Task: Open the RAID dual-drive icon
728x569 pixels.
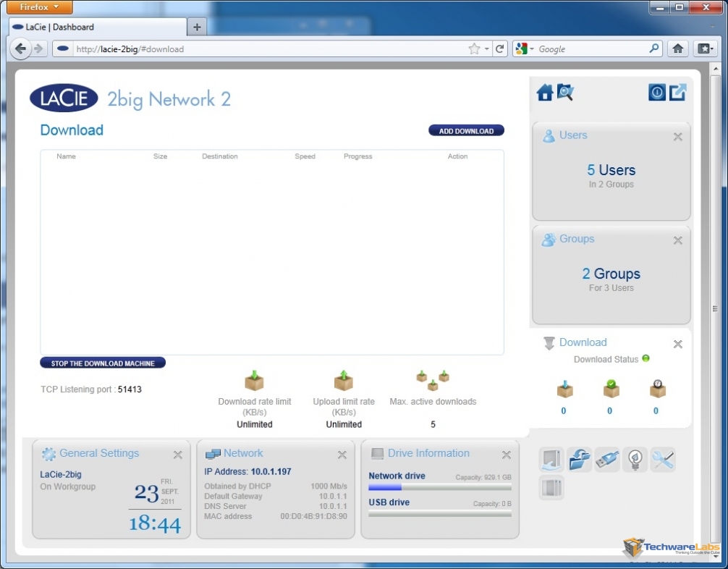Action: 551,487
